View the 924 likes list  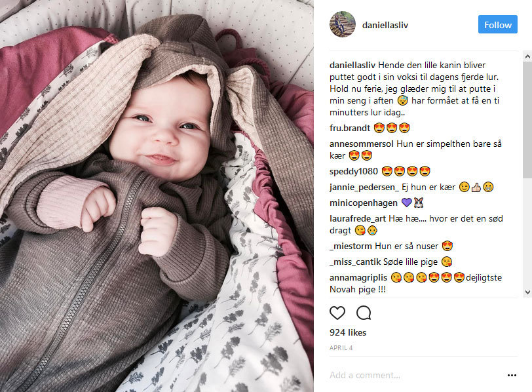pyautogui.click(x=348, y=332)
